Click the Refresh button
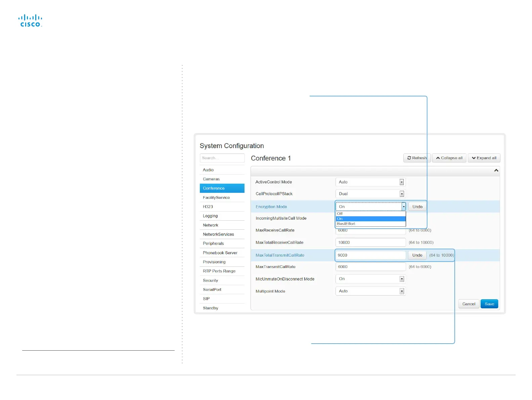 coord(417,158)
